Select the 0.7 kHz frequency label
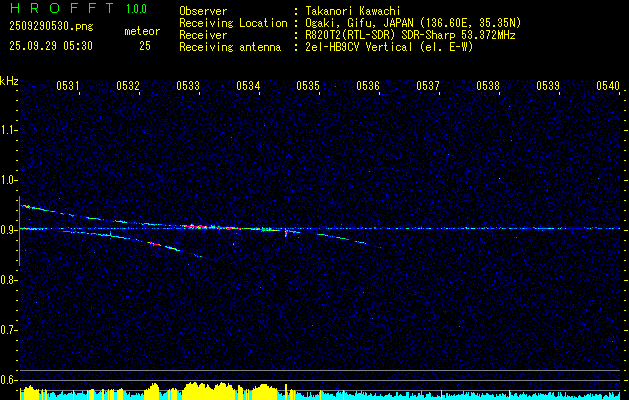The width and height of the screenshot is (629, 400). coord(9,329)
